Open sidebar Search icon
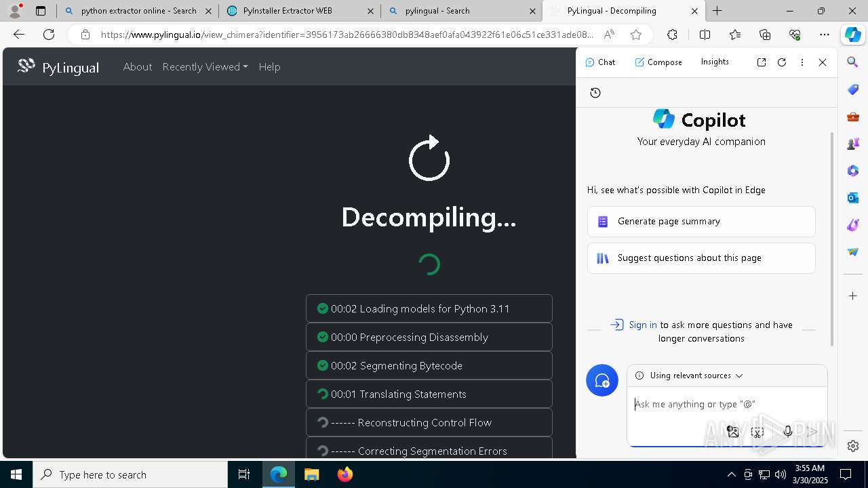This screenshot has height=488, width=868. tap(853, 62)
